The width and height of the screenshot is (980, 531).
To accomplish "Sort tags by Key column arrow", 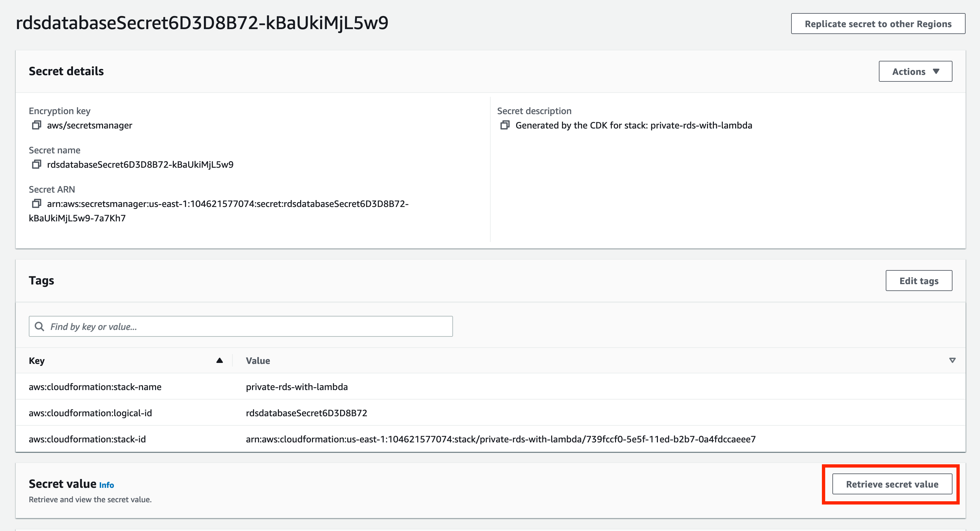I will (x=220, y=360).
